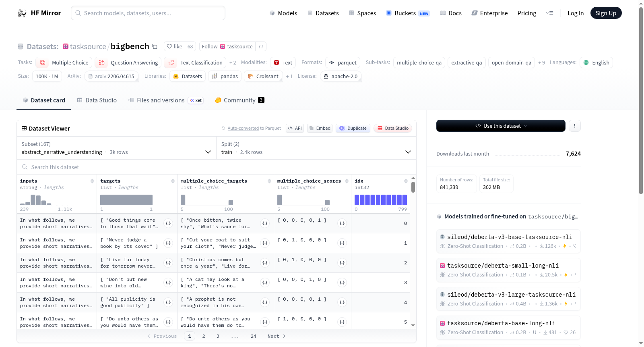Show the +2 more tasks
644x347 pixels.
pyautogui.click(x=233, y=62)
